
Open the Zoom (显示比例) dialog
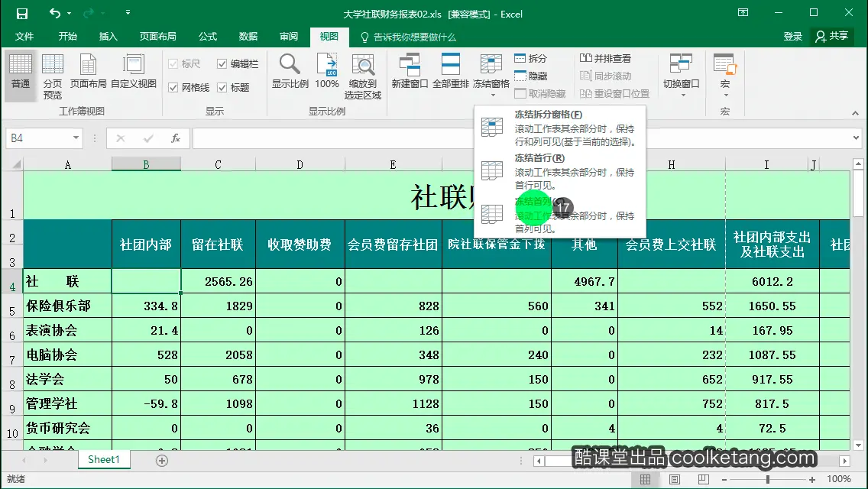pyautogui.click(x=290, y=72)
